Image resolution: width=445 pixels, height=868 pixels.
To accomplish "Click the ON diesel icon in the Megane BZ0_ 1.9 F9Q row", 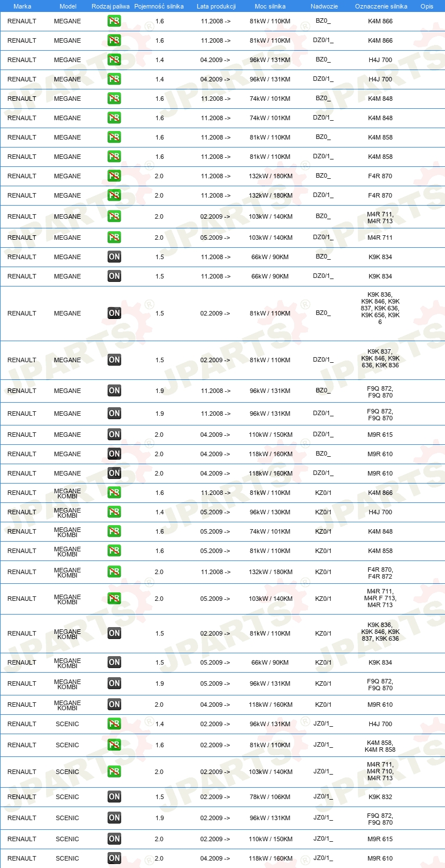I will coord(114,391).
